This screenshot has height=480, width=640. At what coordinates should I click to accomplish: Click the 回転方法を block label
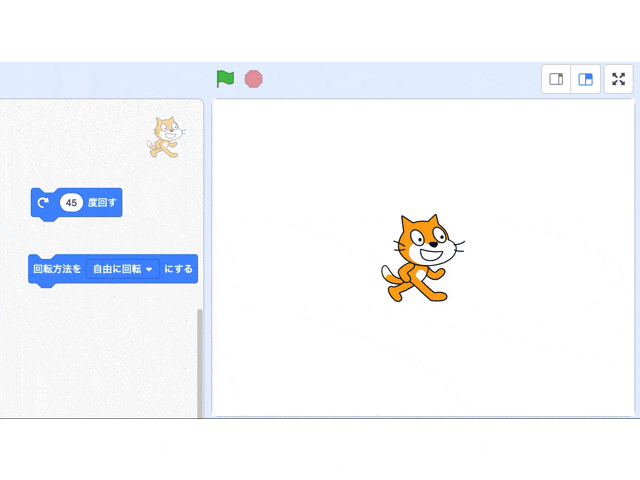57,269
